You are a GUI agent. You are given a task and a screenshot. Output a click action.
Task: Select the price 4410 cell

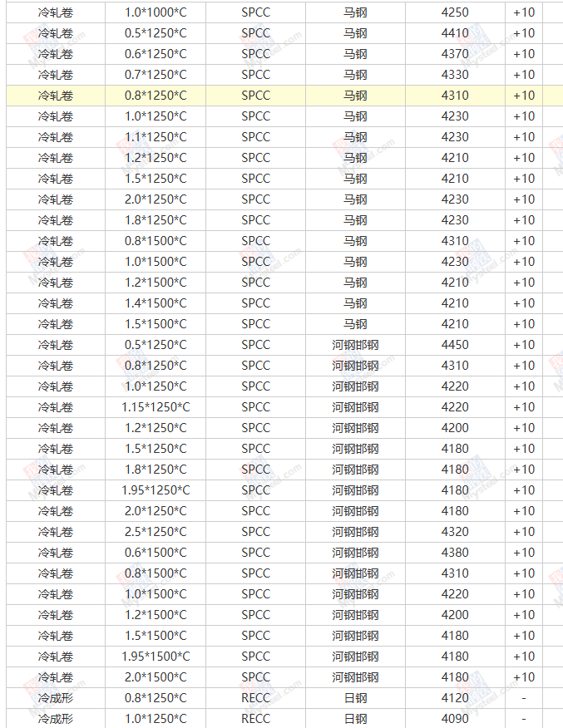455,33
